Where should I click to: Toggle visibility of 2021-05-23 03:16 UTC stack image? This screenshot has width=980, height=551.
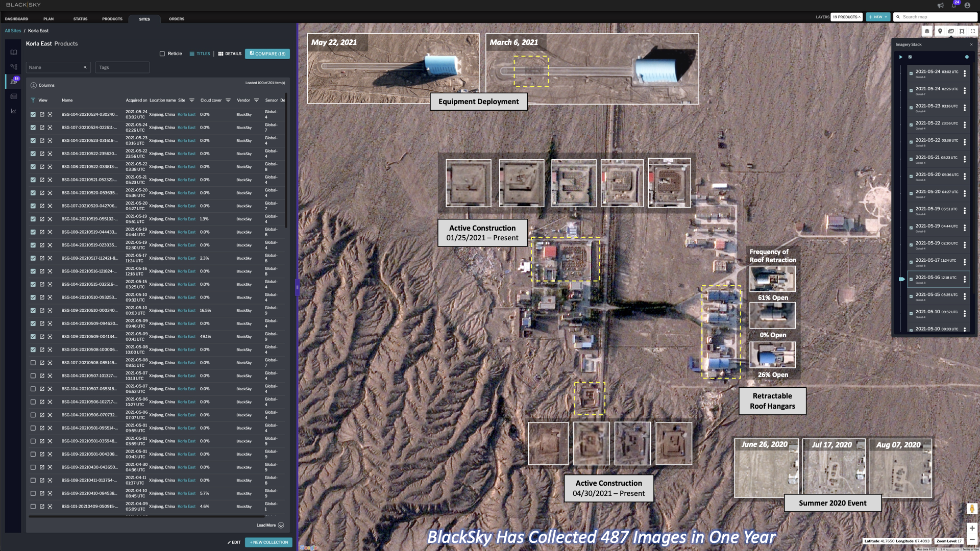pos(911,108)
